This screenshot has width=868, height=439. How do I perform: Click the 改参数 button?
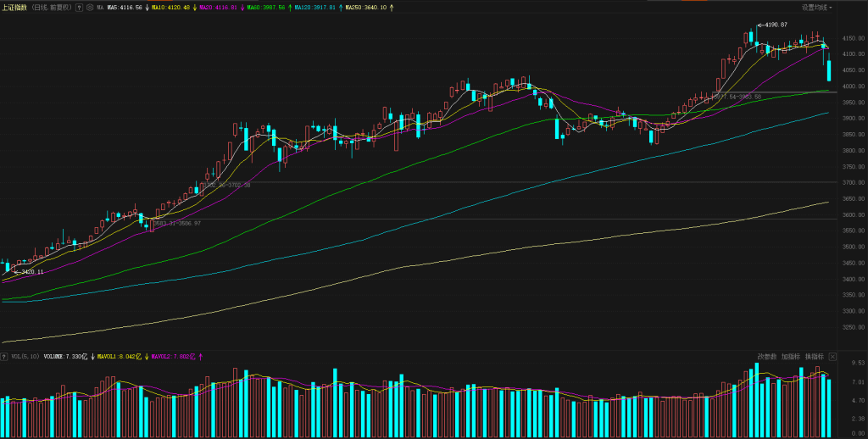(766, 357)
